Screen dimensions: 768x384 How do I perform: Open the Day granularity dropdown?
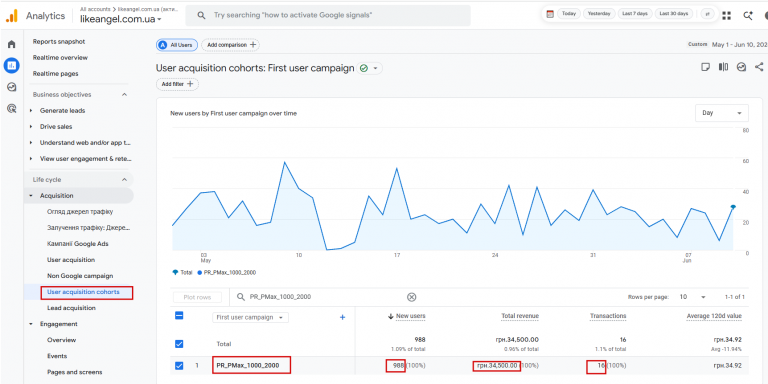[721, 113]
